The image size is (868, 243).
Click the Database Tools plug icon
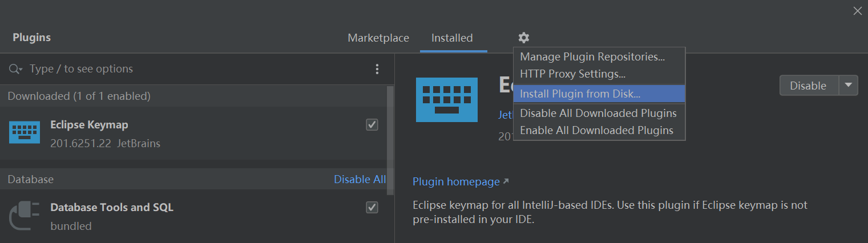[25, 216]
